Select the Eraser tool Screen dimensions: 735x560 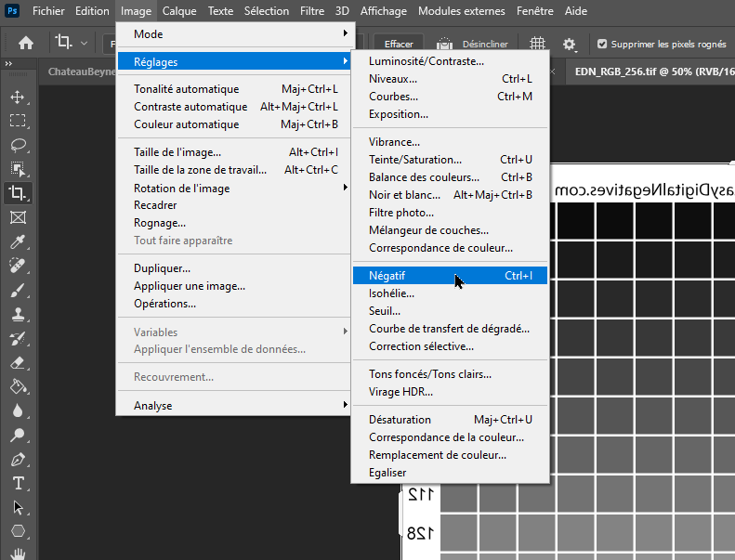click(x=18, y=363)
